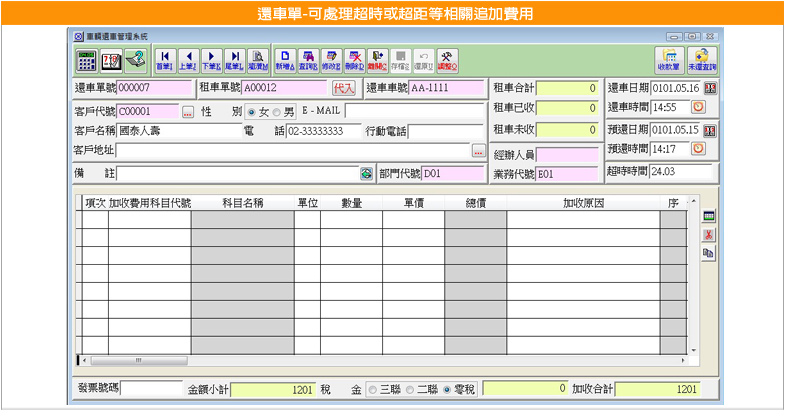Choose 三聯 tax option
The width and height of the screenshot is (786, 413).
[x=373, y=388]
